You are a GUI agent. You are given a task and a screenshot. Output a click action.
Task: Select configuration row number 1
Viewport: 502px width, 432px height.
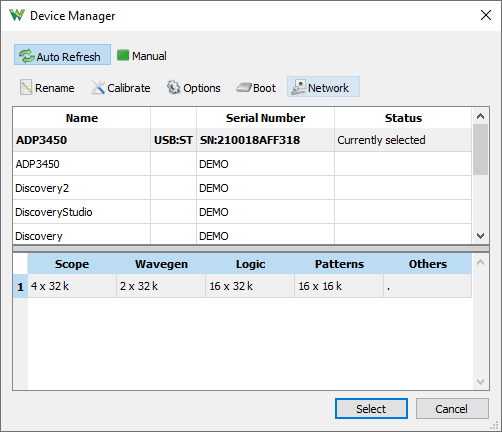coord(20,286)
